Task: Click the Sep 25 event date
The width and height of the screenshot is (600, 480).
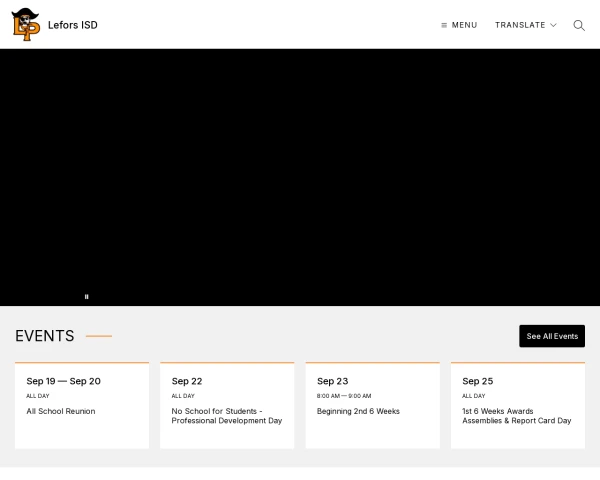Action: (477, 381)
